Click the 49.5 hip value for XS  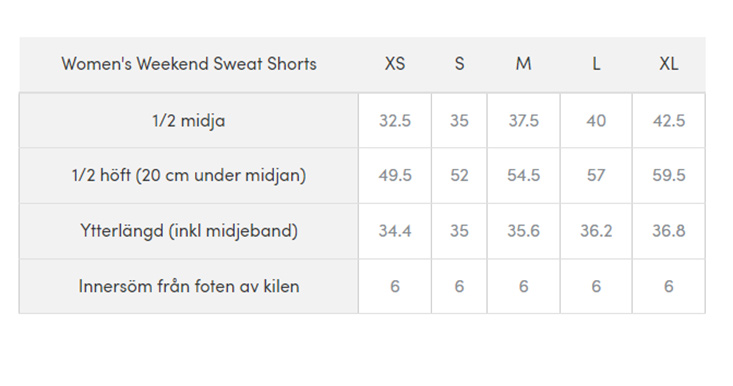click(395, 175)
